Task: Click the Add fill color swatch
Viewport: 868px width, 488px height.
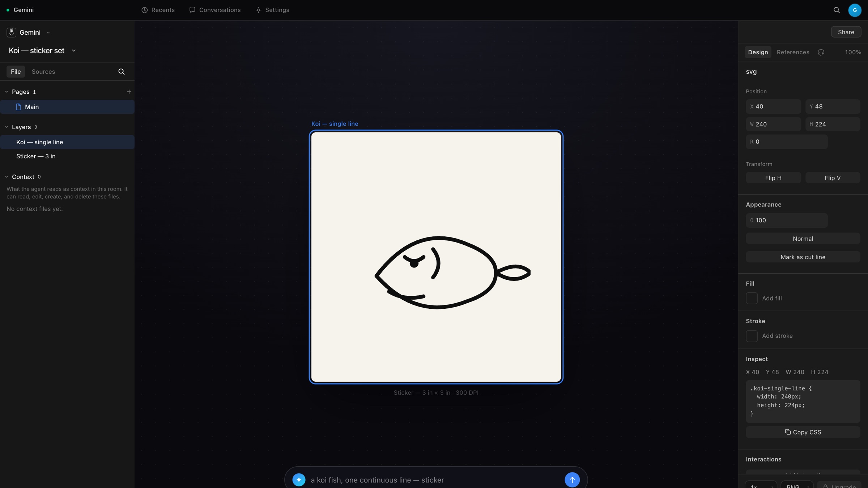Action: pos(752,298)
